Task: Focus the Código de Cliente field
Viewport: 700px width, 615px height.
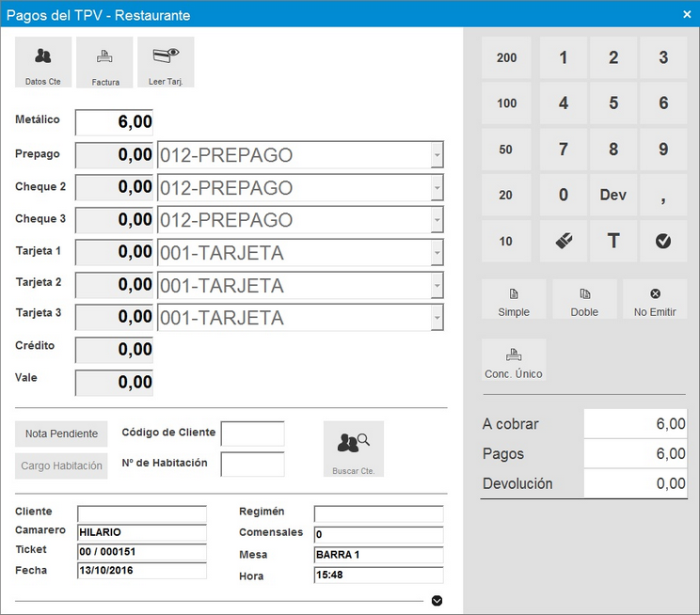Action: coord(253,434)
